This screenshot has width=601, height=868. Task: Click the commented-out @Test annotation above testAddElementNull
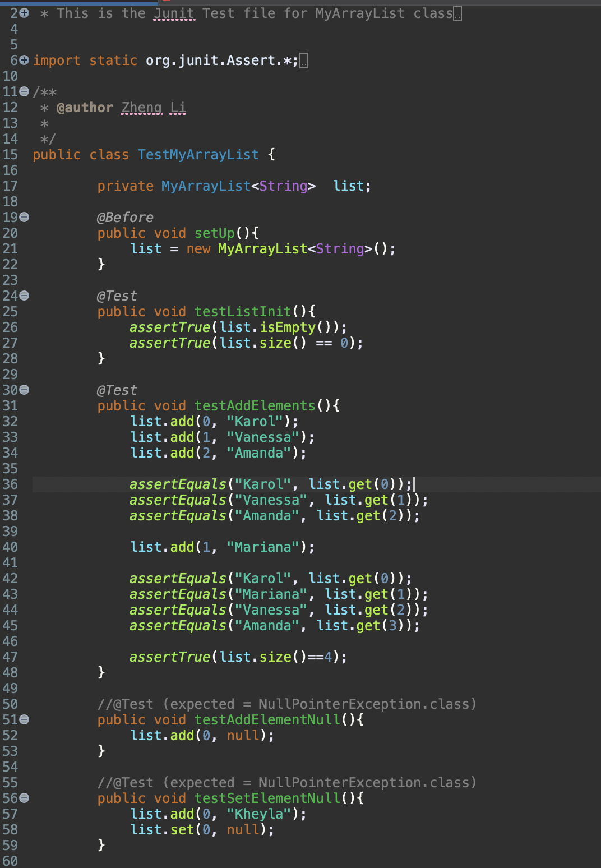[135, 704]
